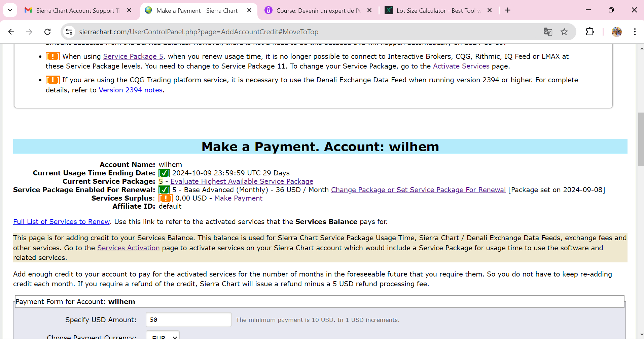Click the Package set on 2024-09-08 text
The height and width of the screenshot is (339, 644).
pyautogui.click(x=557, y=190)
